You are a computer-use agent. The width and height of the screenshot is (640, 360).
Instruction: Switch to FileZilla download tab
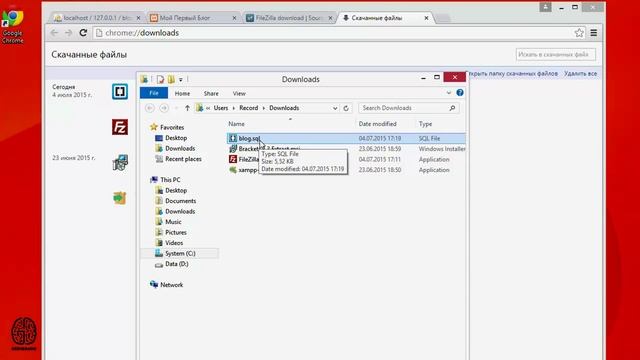(x=289, y=18)
